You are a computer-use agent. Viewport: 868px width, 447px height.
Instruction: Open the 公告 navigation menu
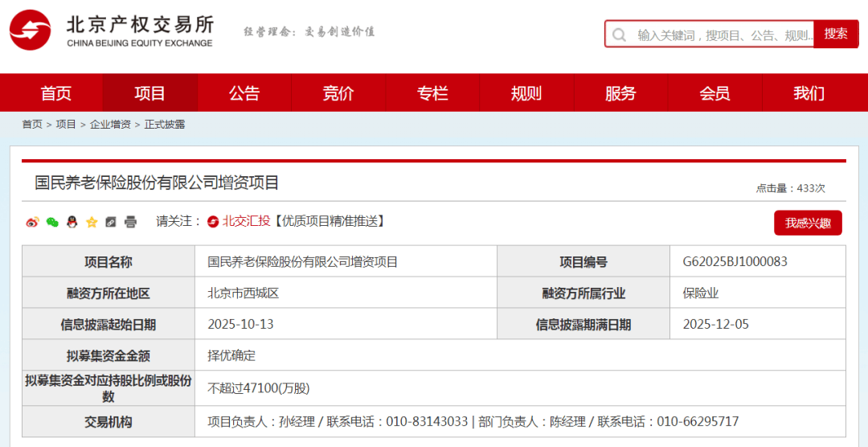click(x=244, y=93)
